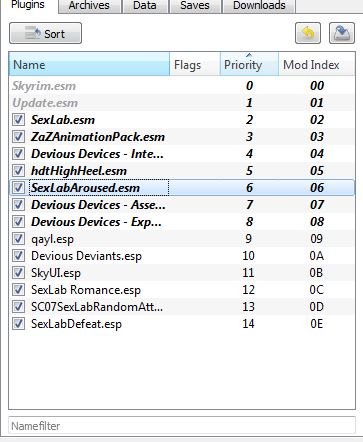
Task: Click the Sort button
Action: pyautogui.click(x=45, y=33)
